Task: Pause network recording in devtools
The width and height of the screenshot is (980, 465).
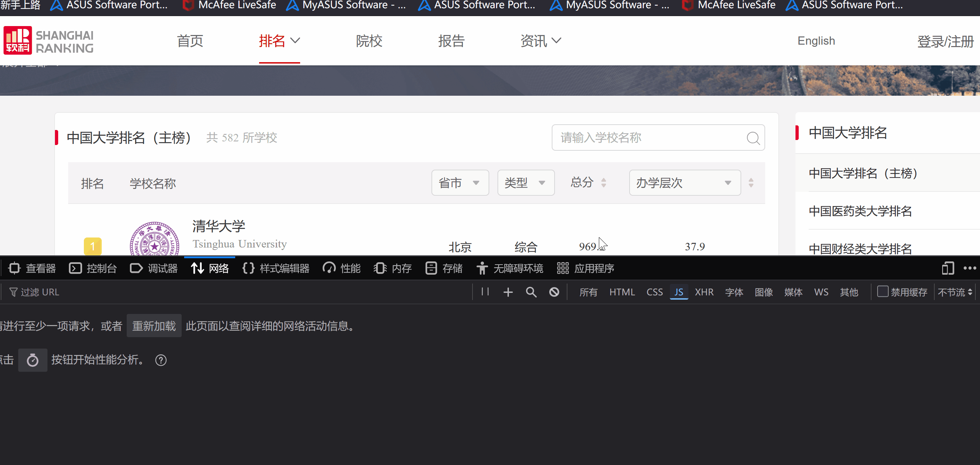Action: click(485, 292)
